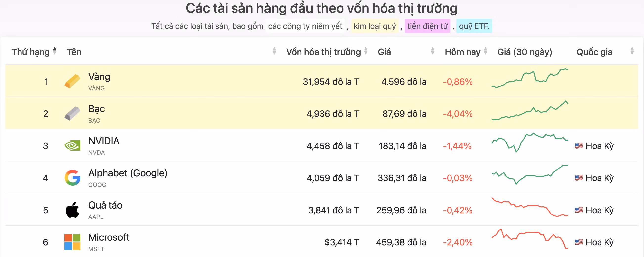Open the Alphabet (Google) asset page

point(128,173)
